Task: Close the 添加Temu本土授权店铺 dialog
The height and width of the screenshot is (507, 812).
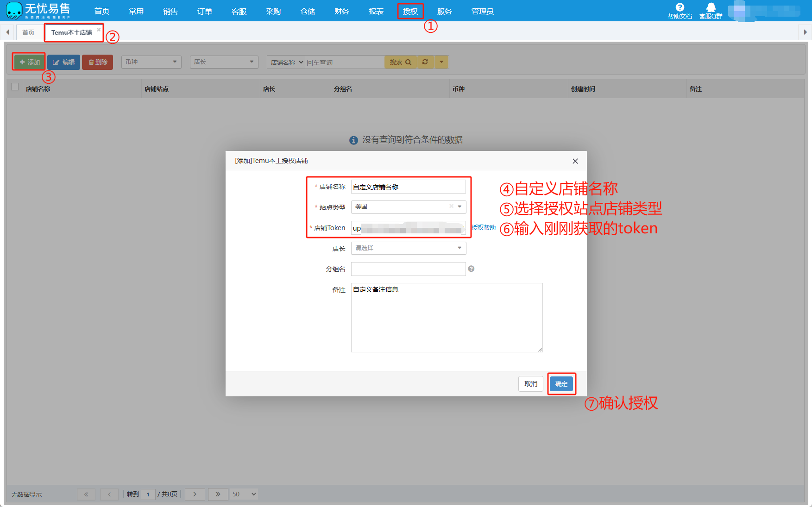Action: pos(575,161)
